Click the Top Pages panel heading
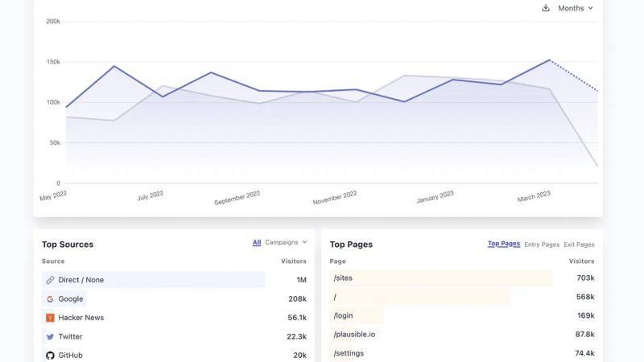644x362 pixels. [x=351, y=245]
